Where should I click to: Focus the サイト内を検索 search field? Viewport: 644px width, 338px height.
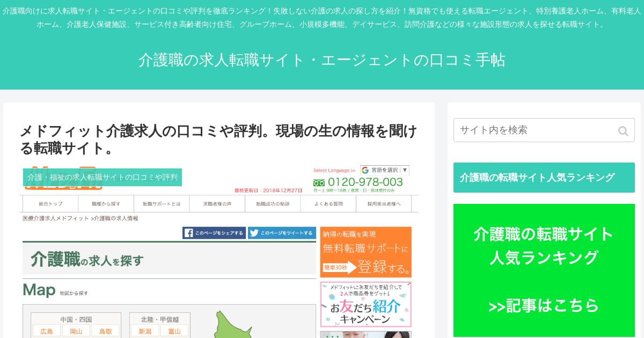[544, 130]
